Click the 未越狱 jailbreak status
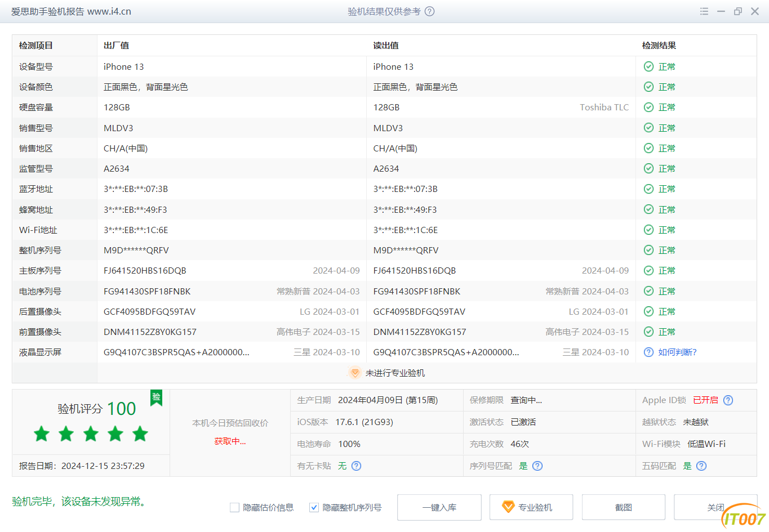Screen dimensions: 769x532 tap(696, 422)
